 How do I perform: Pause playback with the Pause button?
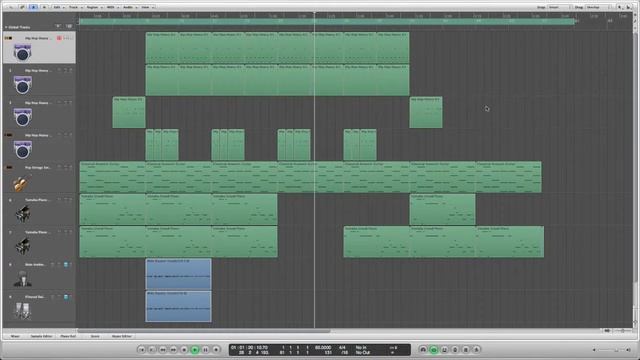[205, 350]
